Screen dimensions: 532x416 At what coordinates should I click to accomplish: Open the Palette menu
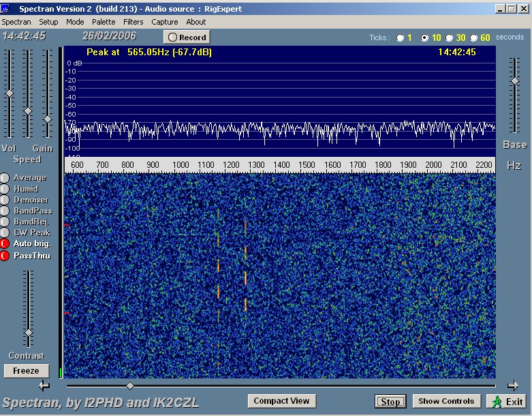pos(104,22)
